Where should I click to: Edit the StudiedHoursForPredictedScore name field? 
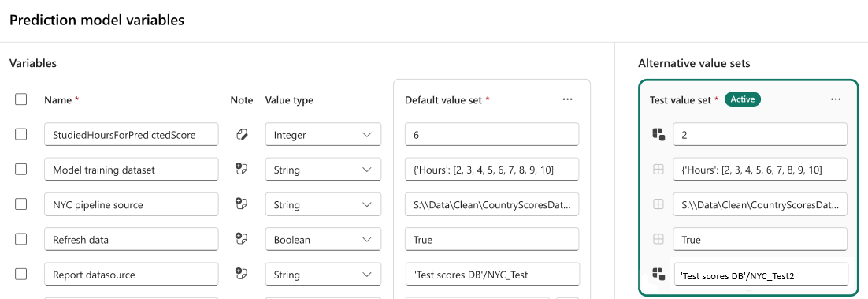(132, 135)
